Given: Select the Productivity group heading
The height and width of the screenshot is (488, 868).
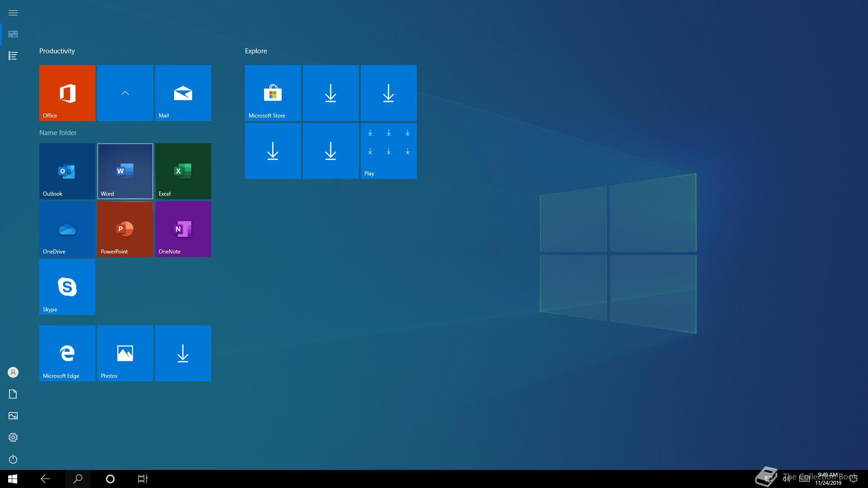Looking at the screenshot, I should pyautogui.click(x=57, y=51).
